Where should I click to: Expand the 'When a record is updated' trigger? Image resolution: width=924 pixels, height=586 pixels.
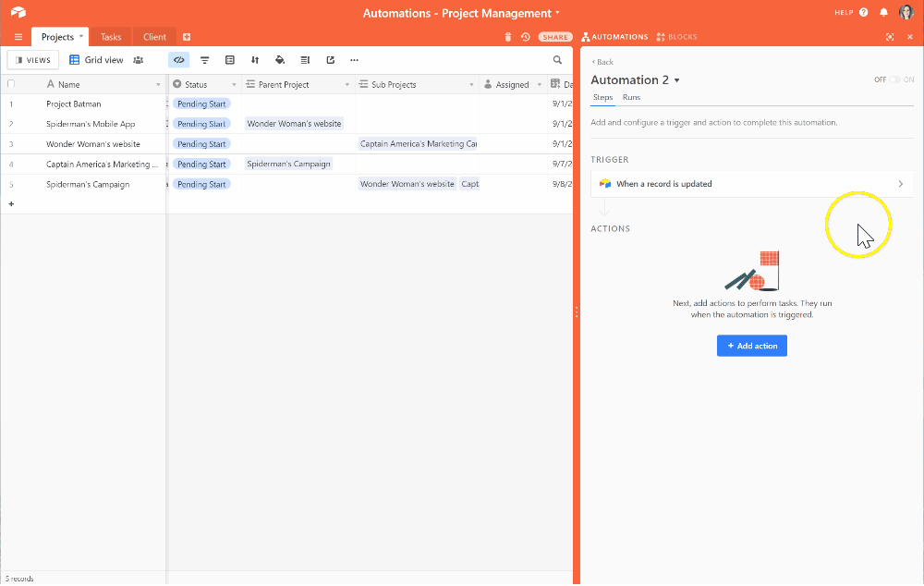coord(751,184)
